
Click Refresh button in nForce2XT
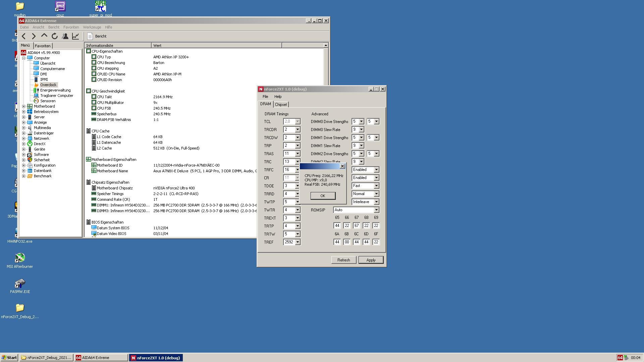343,260
